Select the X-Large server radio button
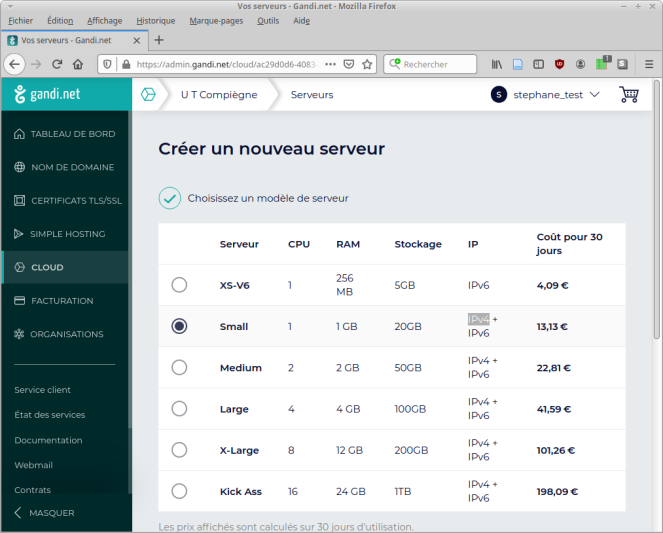This screenshot has width=663, height=533. [179, 450]
